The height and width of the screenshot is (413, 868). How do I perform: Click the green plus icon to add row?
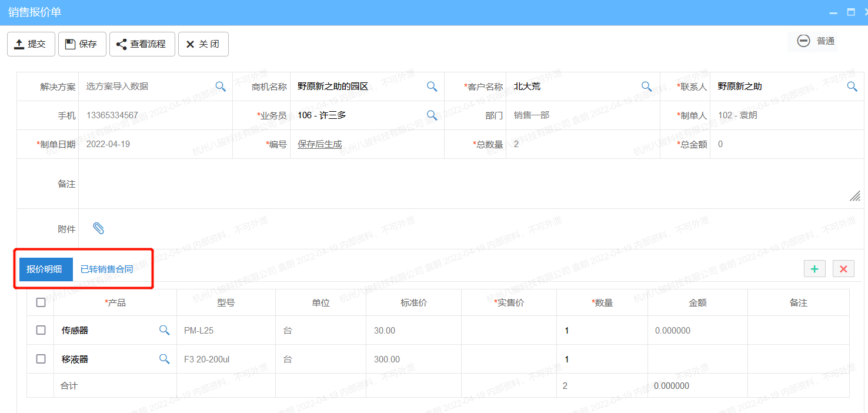point(814,268)
